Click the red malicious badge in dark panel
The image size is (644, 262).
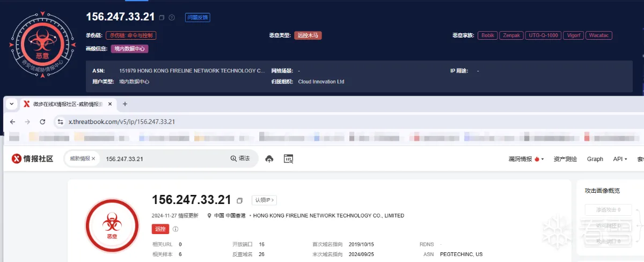pos(42,45)
